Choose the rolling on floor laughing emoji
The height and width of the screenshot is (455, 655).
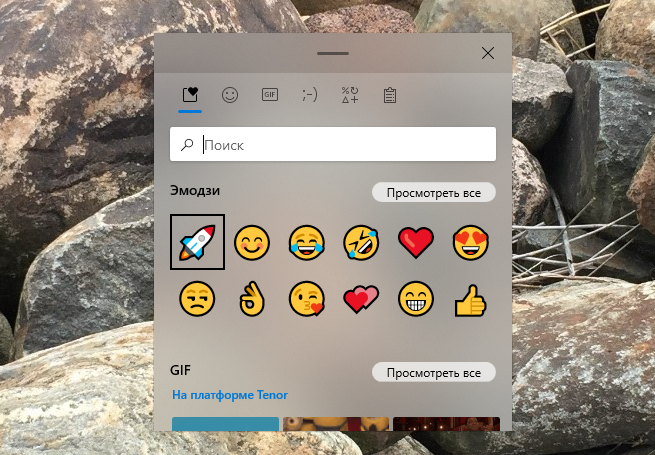coord(361,242)
